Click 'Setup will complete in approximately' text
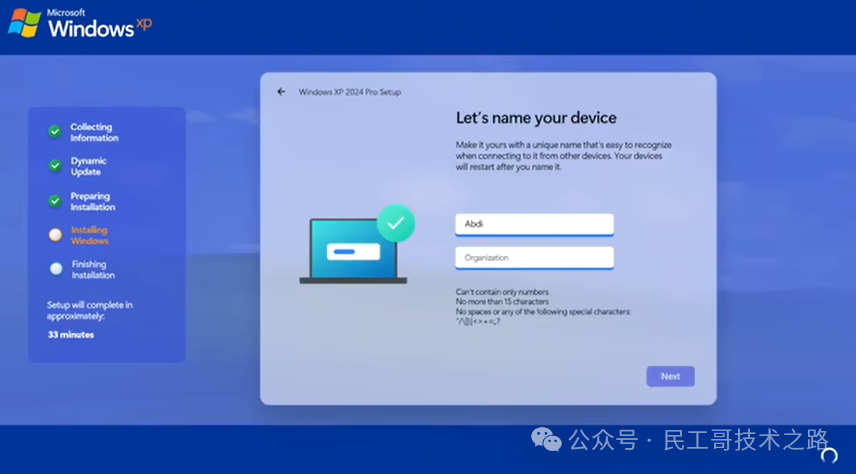Screen dimensions: 856x474 pos(90,310)
